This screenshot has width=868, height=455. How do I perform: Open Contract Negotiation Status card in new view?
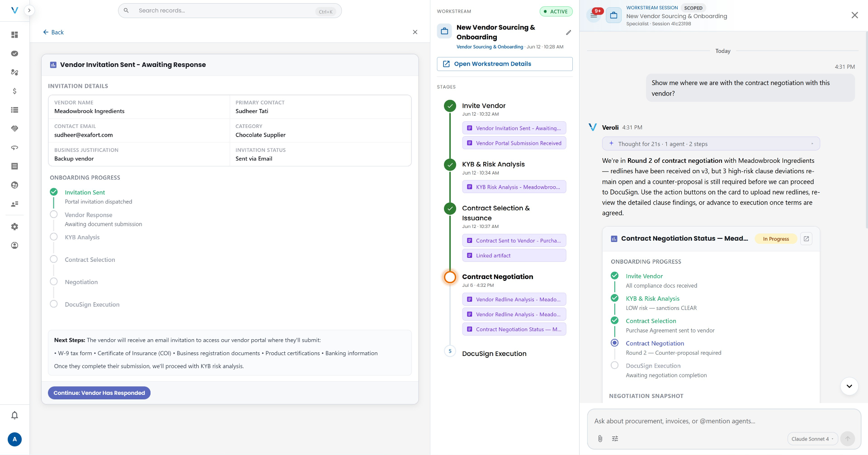806,239
